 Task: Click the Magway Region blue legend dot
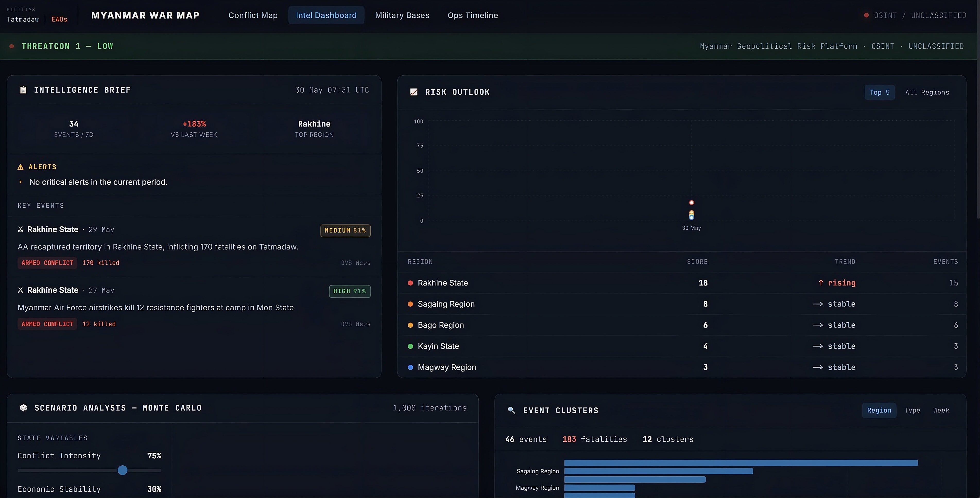(x=410, y=367)
